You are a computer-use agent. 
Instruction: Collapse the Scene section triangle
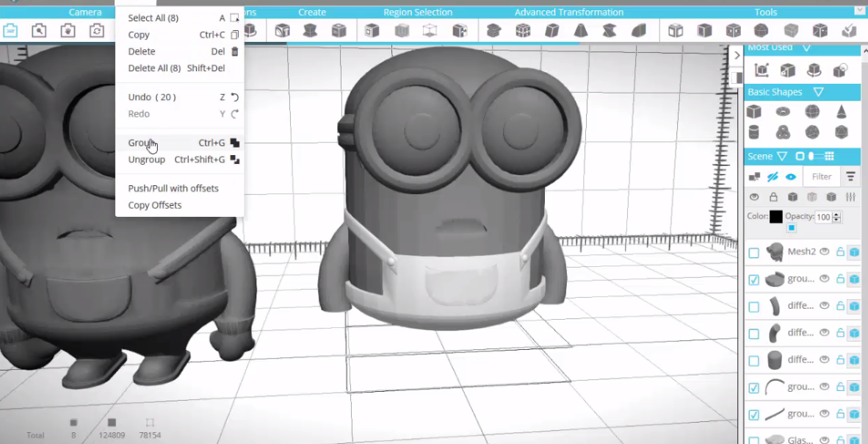pos(781,157)
